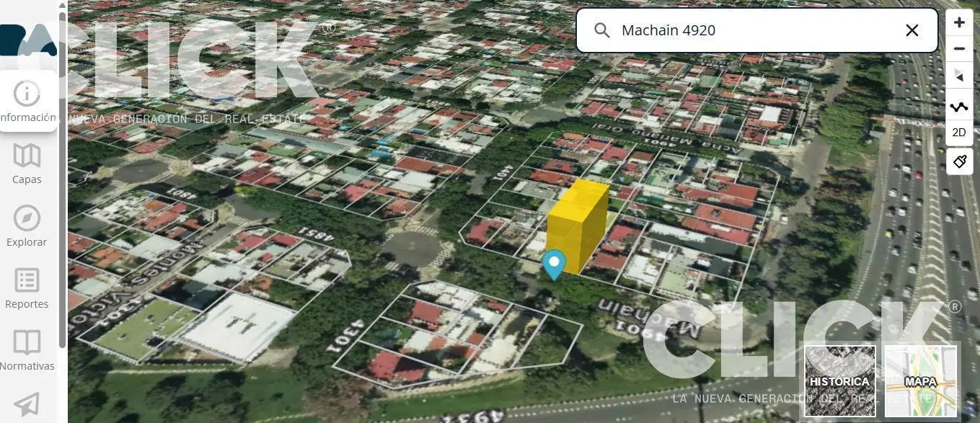Click the left sidebar vertical scrollbar

tap(63, 180)
